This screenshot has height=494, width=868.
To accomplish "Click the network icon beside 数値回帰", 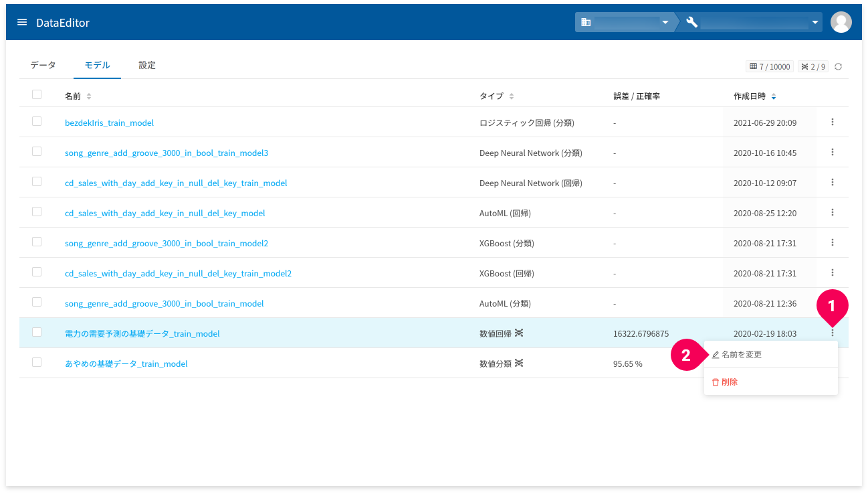I will 519,333.
